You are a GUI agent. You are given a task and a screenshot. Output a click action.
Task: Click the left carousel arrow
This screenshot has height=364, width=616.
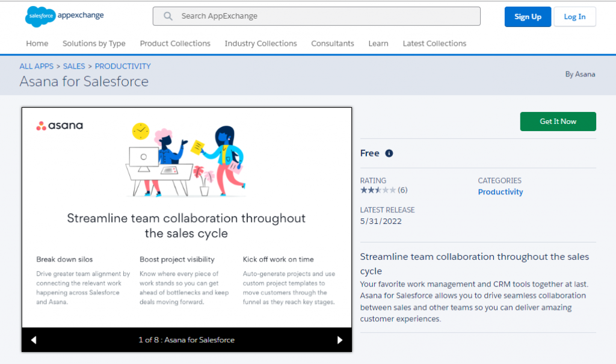(x=34, y=339)
